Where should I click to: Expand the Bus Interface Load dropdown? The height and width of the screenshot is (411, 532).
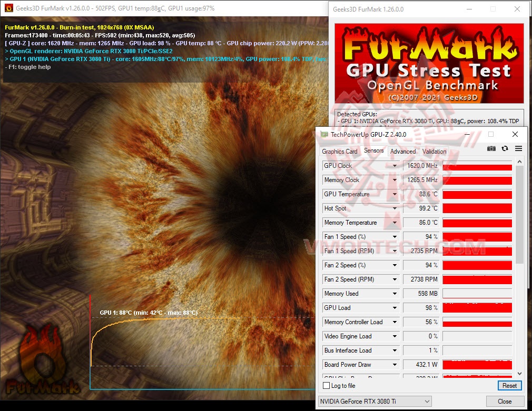(395, 350)
